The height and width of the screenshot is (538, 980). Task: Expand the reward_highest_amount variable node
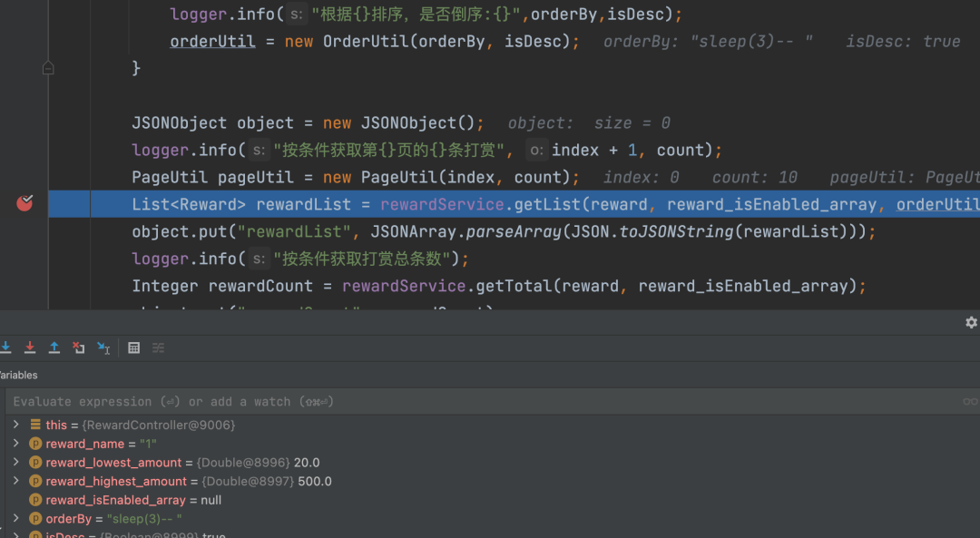15,482
